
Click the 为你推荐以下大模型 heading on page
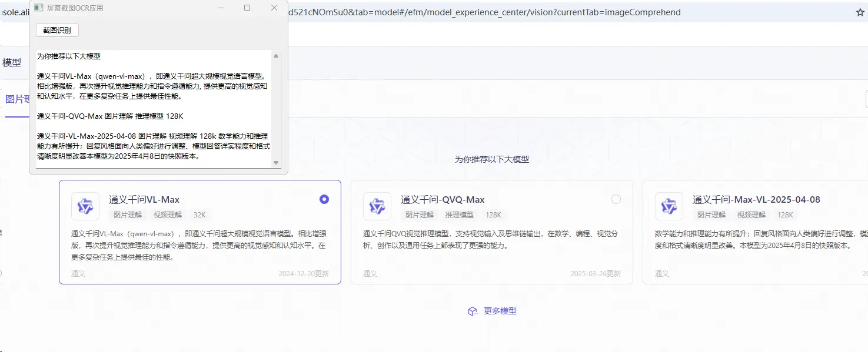(x=492, y=159)
